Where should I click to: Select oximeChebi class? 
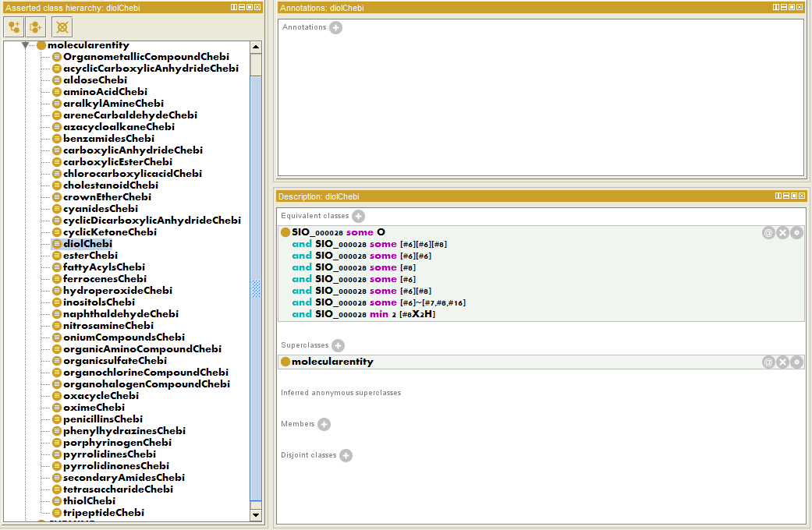tap(94, 408)
